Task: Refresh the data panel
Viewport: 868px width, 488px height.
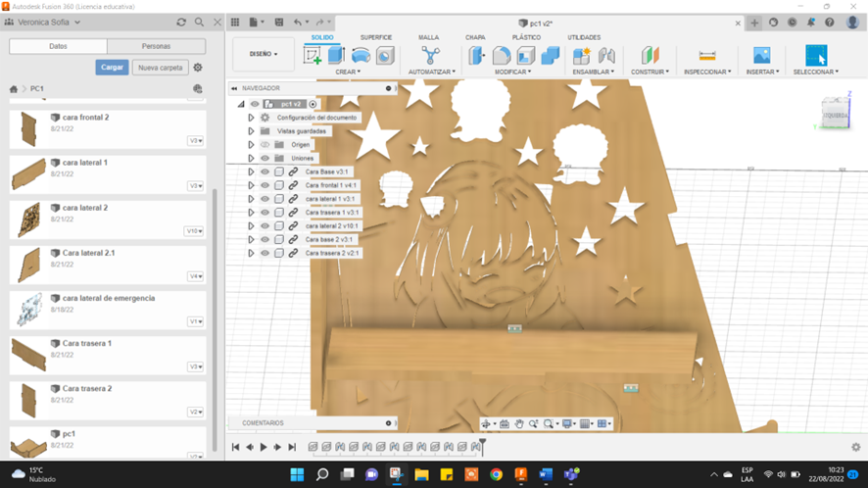Action: (x=181, y=23)
